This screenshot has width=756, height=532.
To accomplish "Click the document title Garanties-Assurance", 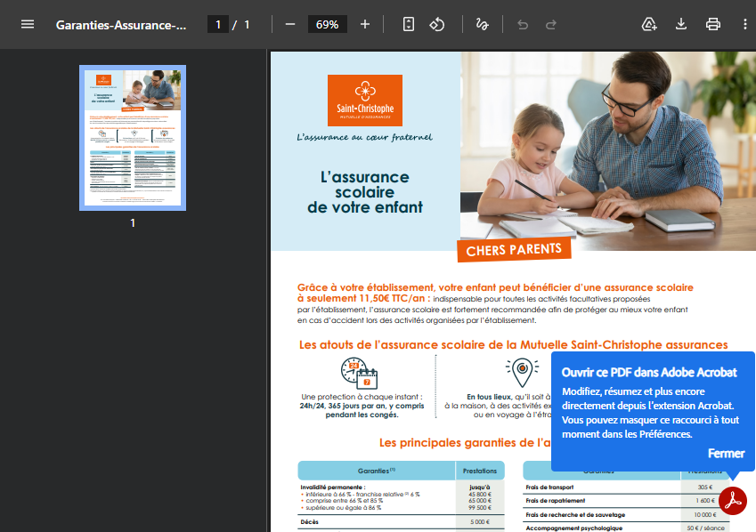I will (x=121, y=25).
